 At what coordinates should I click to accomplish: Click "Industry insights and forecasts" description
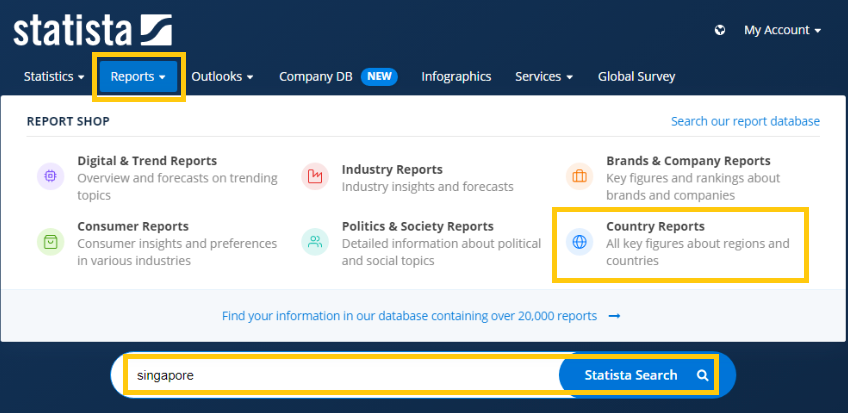point(427,186)
